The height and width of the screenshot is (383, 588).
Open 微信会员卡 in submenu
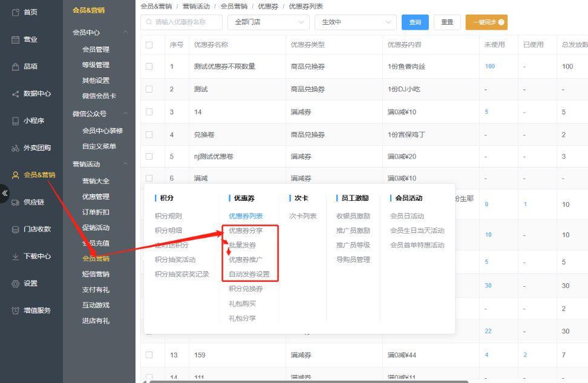point(99,96)
